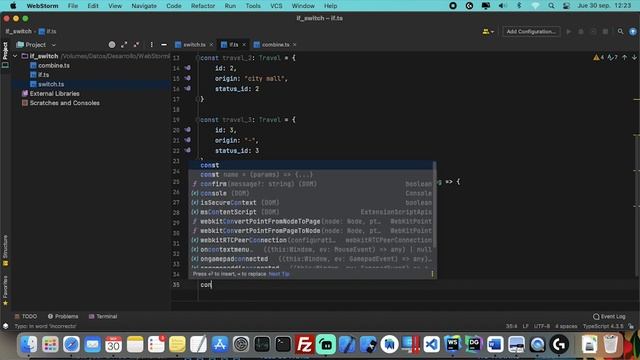Open combine.ts in the project tree
The height and width of the screenshot is (360, 640).
tap(54, 65)
